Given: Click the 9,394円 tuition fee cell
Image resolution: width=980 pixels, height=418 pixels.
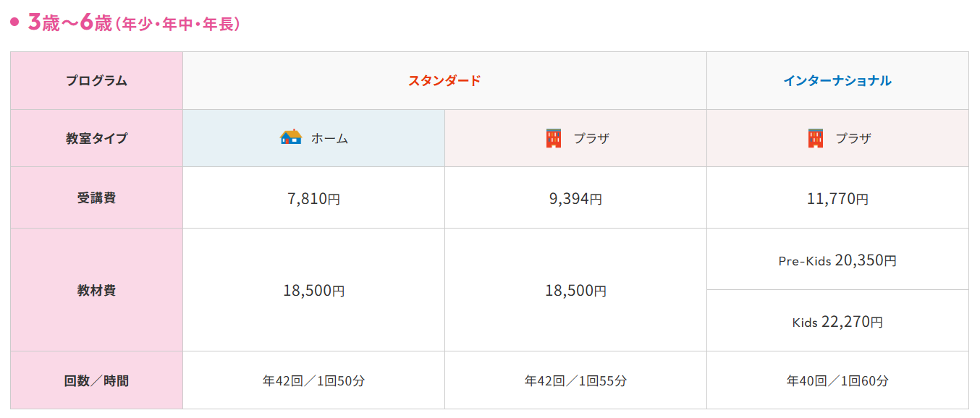Looking at the screenshot, I should 575,198.
